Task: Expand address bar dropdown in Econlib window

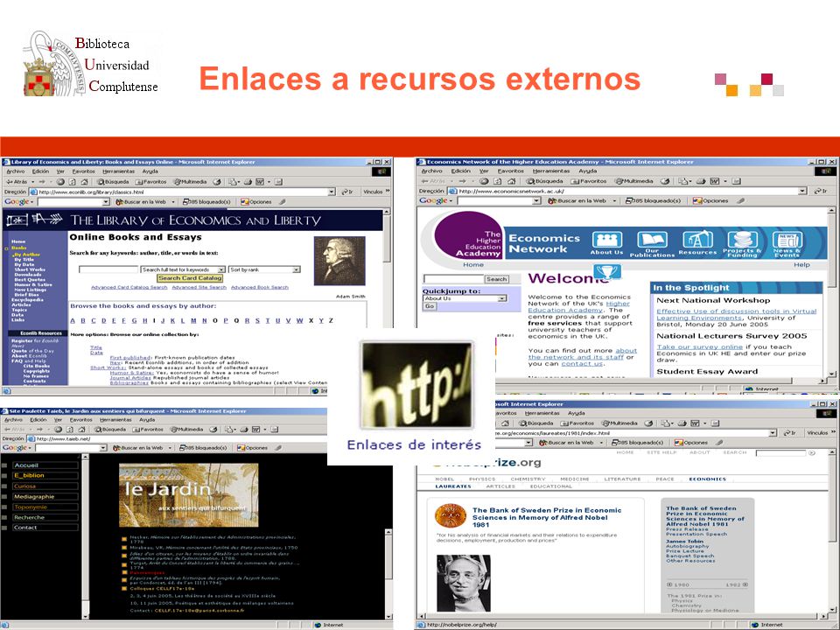Action: 332,192
